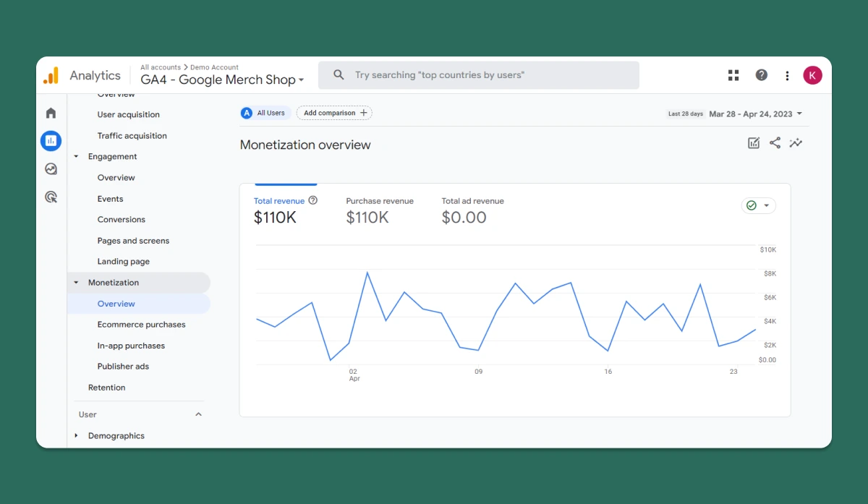Click the Help question mark icon

click(x=762, y=75)
